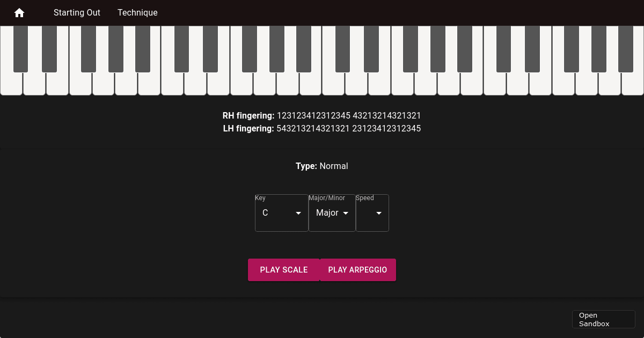
Task: Click the Speed dropdown arrow icon
Action: pyautogui.click(x=379, y=213)
